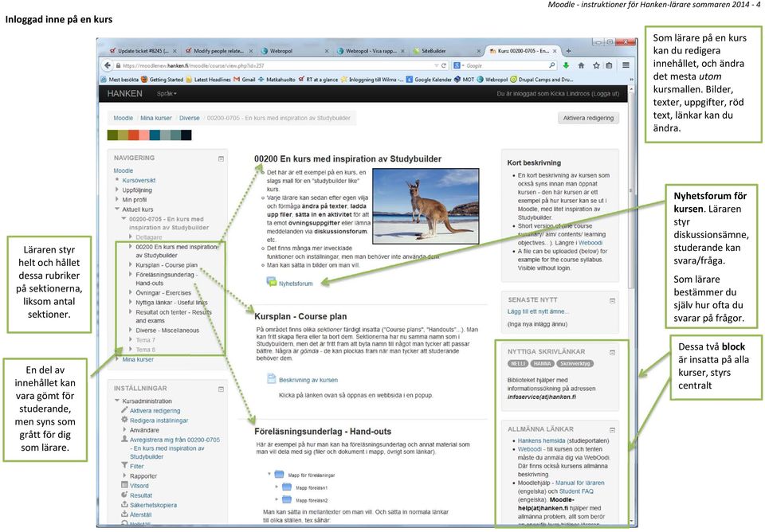The image size is (765, 532).
Task: Collapse the Allmänna länkar block
Action: pos(612,430)
